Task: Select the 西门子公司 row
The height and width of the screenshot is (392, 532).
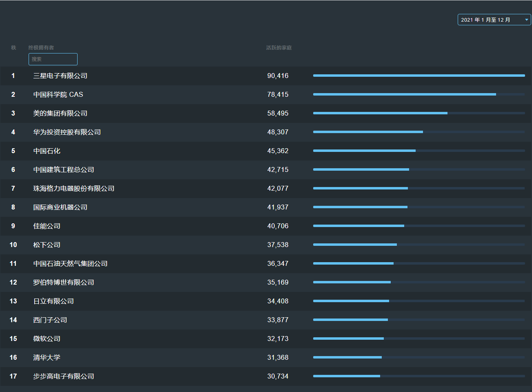Action: pyautogui.click(x=50, y=320)
